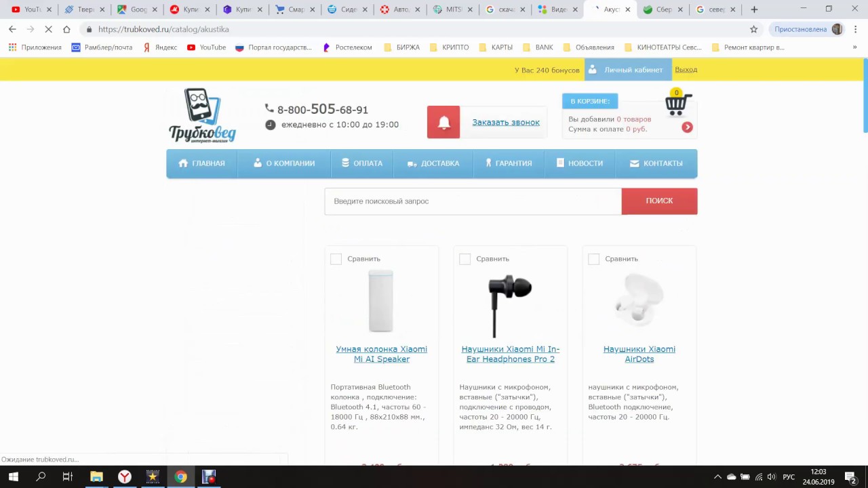Click the phone handset icon

click(x=269, y=108)
